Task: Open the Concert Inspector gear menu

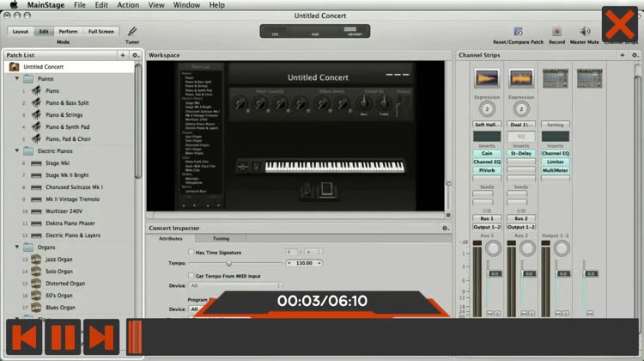Action: click(x=445, y=228)
